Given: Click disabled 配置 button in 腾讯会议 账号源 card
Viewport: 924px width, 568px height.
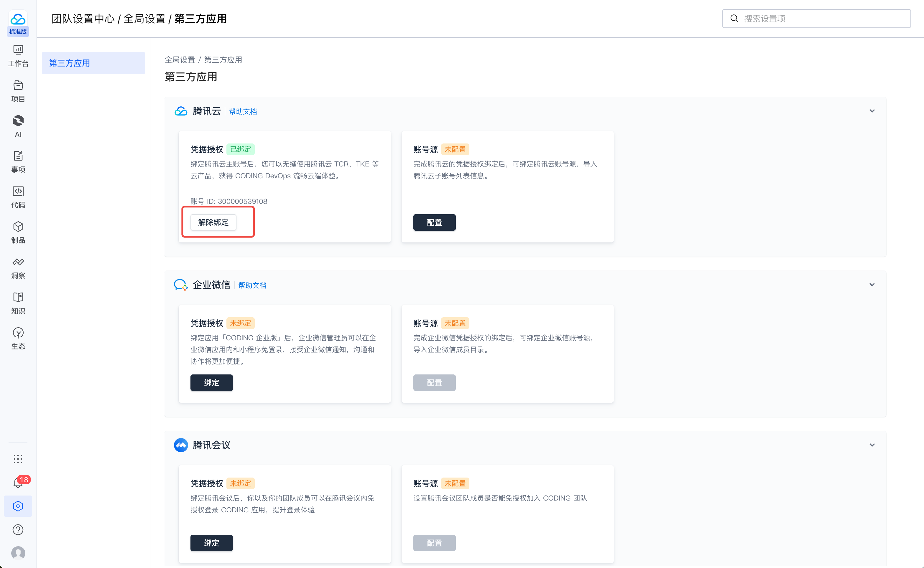Looking at the screenshot, I should click(434, 543).
